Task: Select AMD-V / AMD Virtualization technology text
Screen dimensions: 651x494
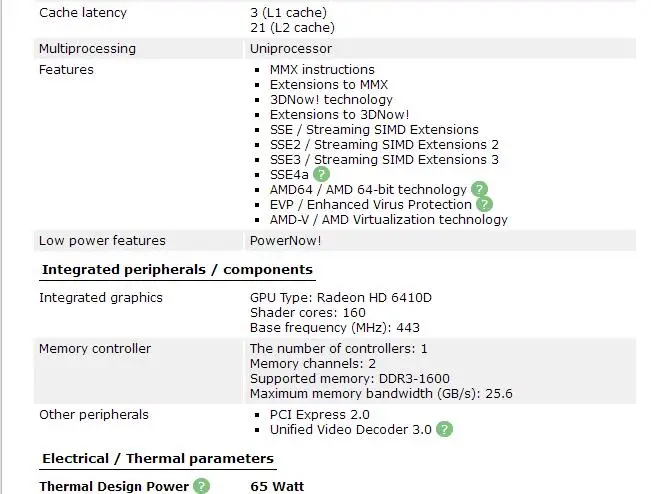Action: [x=388, y=219]
